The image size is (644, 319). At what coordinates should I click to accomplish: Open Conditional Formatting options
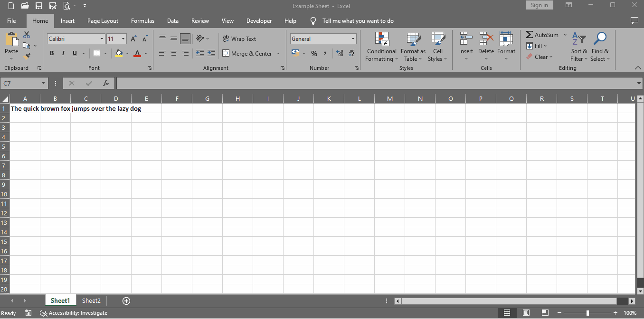tap(381, 47)
